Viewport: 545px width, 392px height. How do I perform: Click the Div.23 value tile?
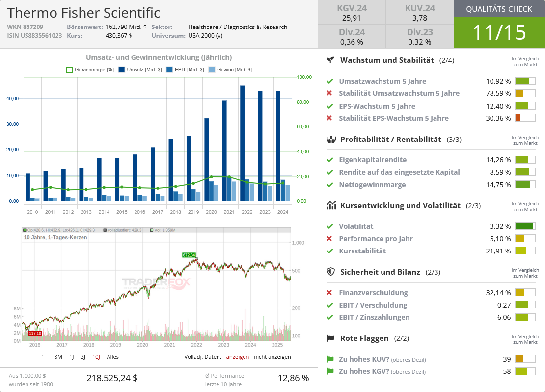tap(419, 36)
